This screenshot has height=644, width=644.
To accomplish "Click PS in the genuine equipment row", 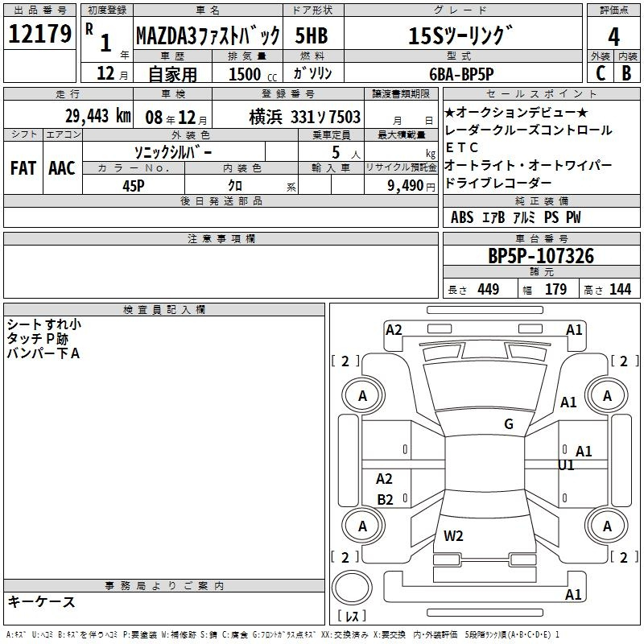I will pos(551,217).
